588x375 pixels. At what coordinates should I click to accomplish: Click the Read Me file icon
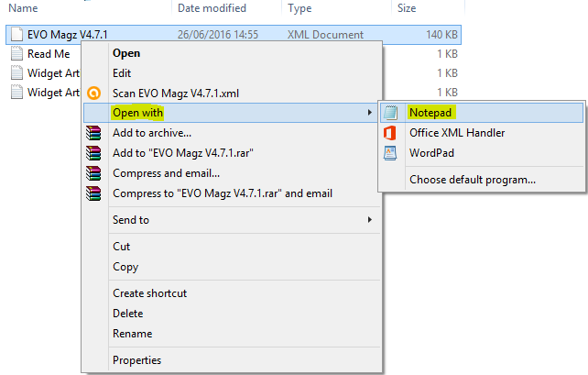coord(16,54)
